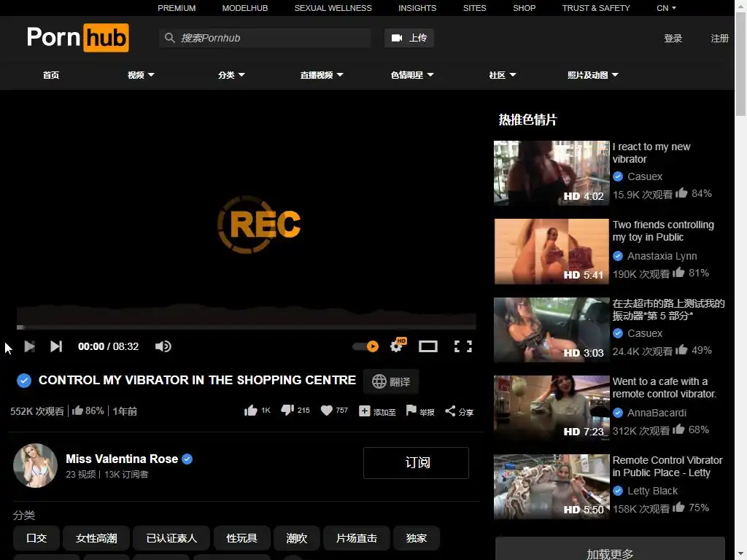Expand the 直播视频 live dropdown
Viewport: 747px width, 560px height.
pos(322,75)
